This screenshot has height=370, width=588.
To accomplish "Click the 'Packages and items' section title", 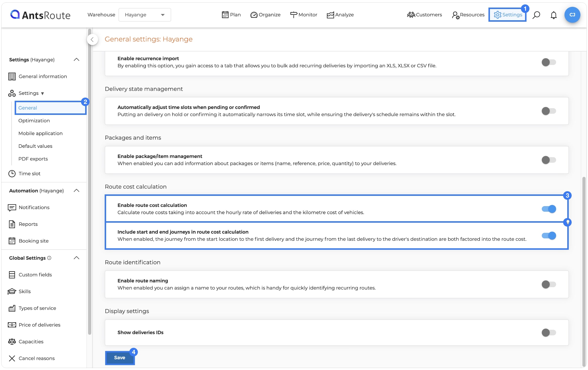I will point(133,138).
